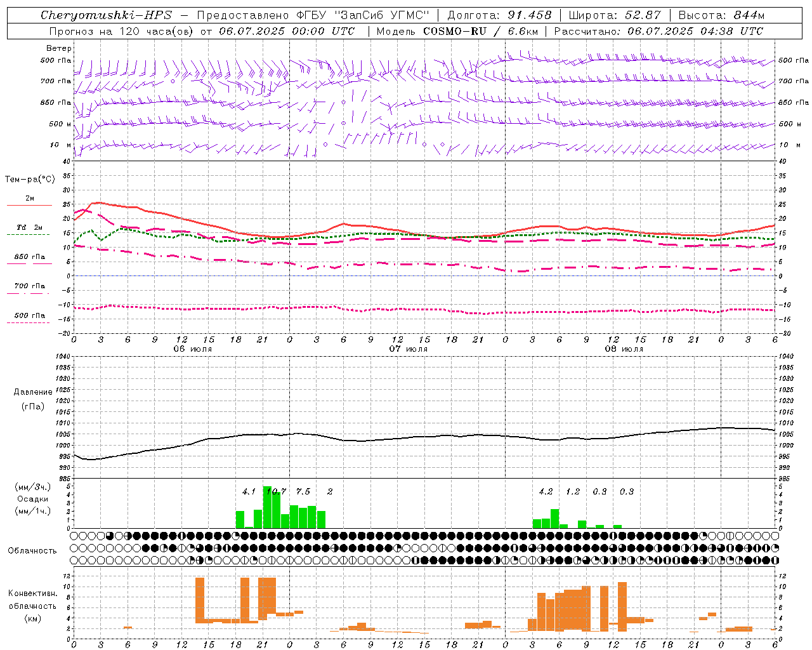Click the Осадки precipitation label

(x=33, y=499)
